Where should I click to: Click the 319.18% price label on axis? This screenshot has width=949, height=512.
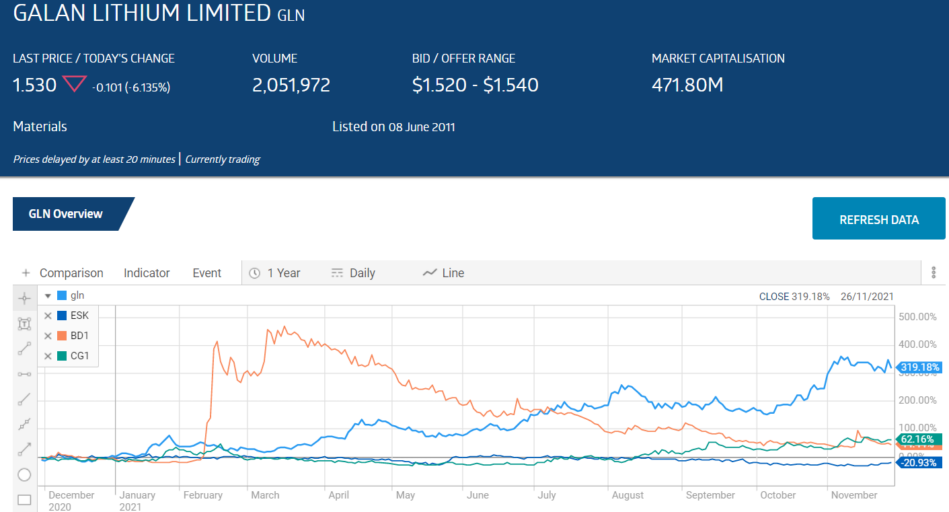(919, 367)
